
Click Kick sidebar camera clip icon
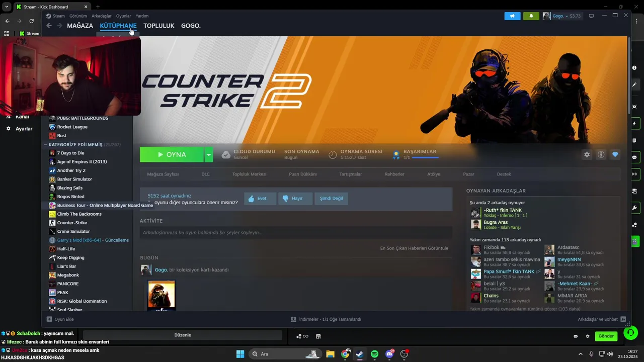(x=634, y=191)
